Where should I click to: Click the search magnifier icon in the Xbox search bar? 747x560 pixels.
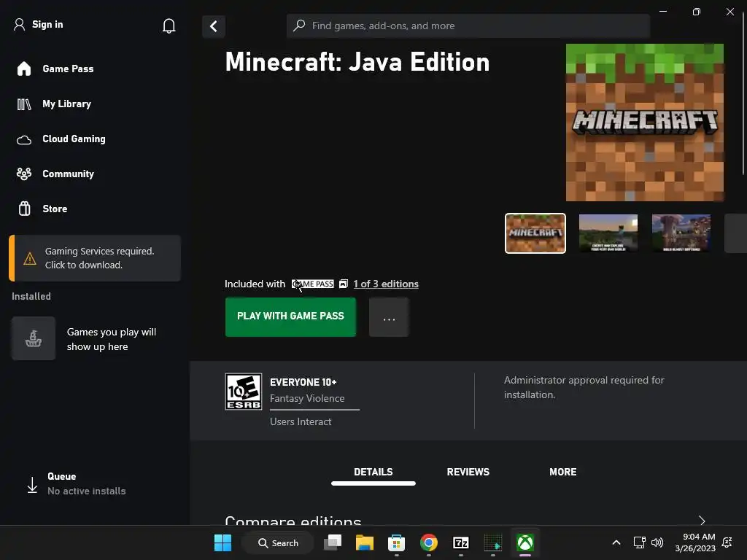[299, 26]
